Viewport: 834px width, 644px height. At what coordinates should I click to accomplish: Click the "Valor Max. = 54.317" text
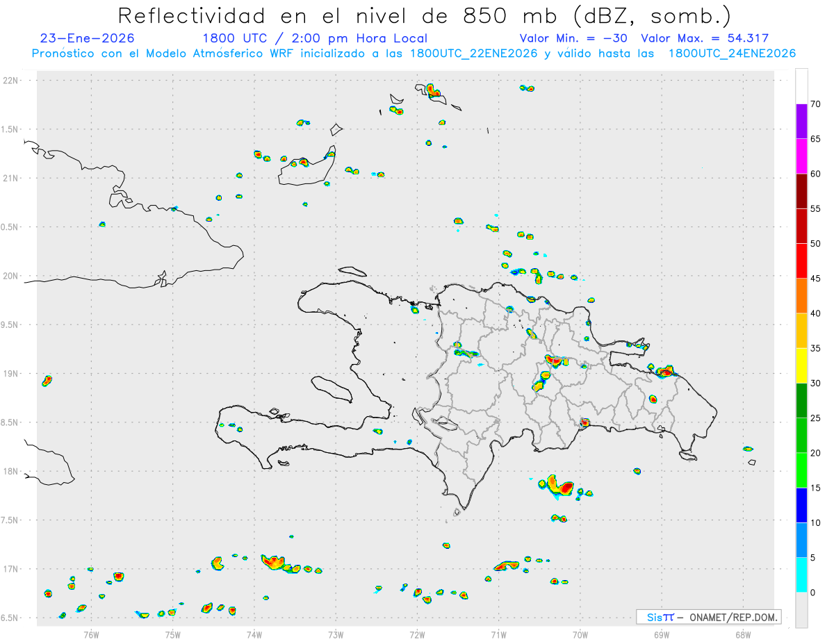[x=705, y=38]
